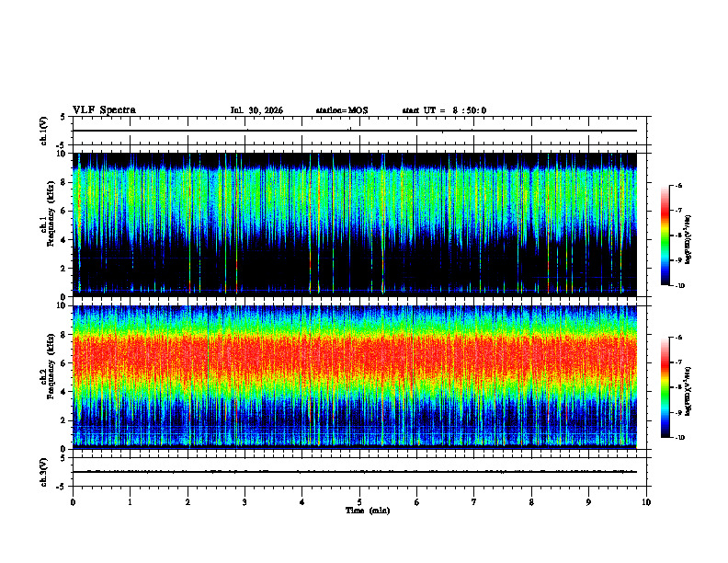This screenshot has height=563, width=728.
Task: Click the "5" tick on ch.3(V) axis
Action: 63,458
